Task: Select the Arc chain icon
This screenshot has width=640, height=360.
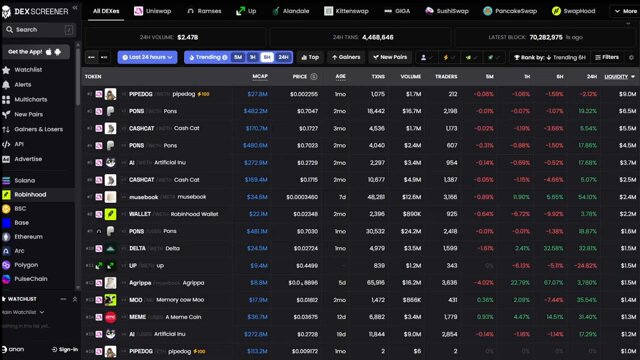Action: click(6, 251)
